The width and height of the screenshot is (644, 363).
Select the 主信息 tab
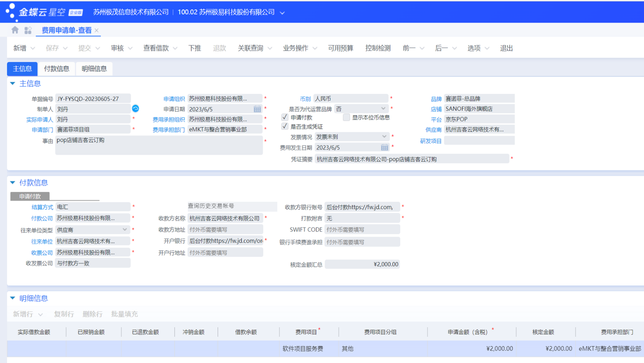click(x=22, y=69)
